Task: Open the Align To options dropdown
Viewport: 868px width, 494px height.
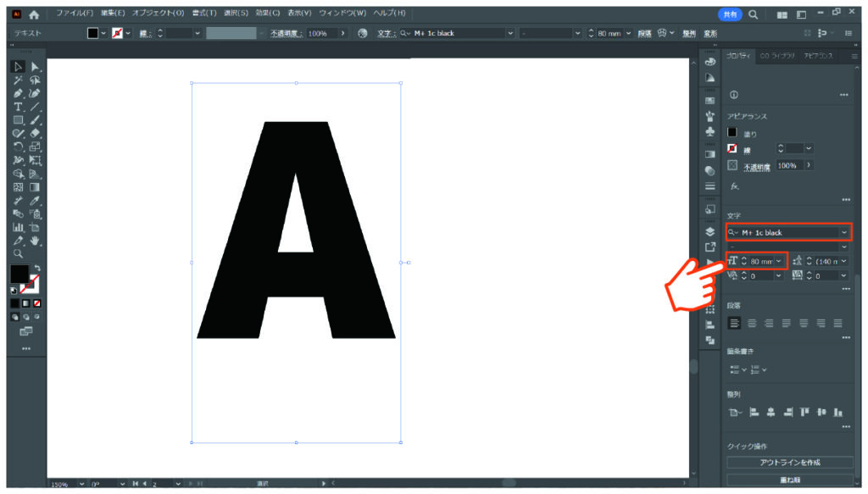Action: pos(735,412)
